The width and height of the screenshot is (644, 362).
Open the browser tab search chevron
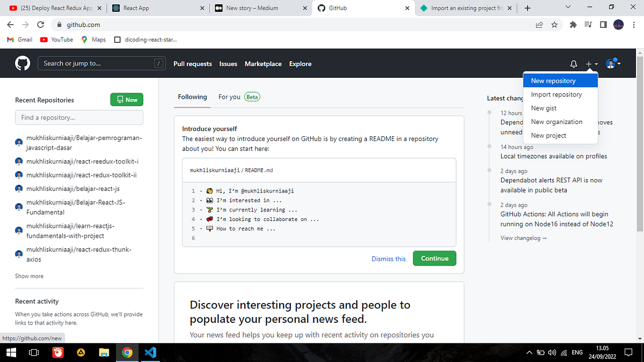coord(567,8)
